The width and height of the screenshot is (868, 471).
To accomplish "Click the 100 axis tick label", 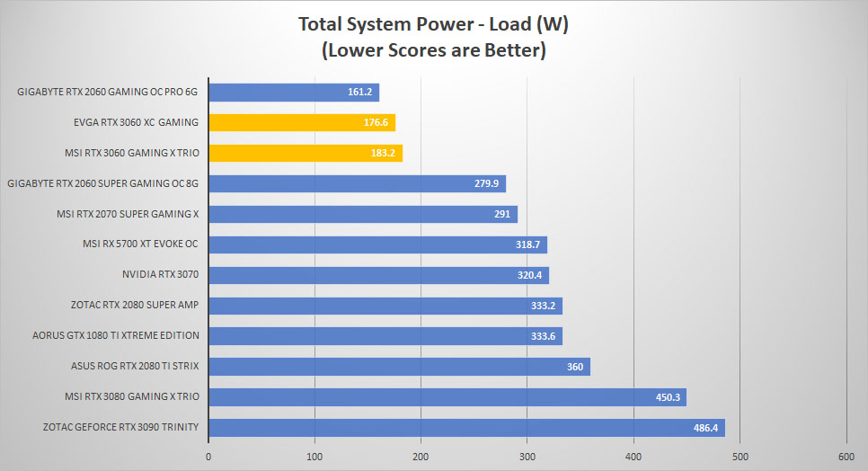I will click(314, 457).
